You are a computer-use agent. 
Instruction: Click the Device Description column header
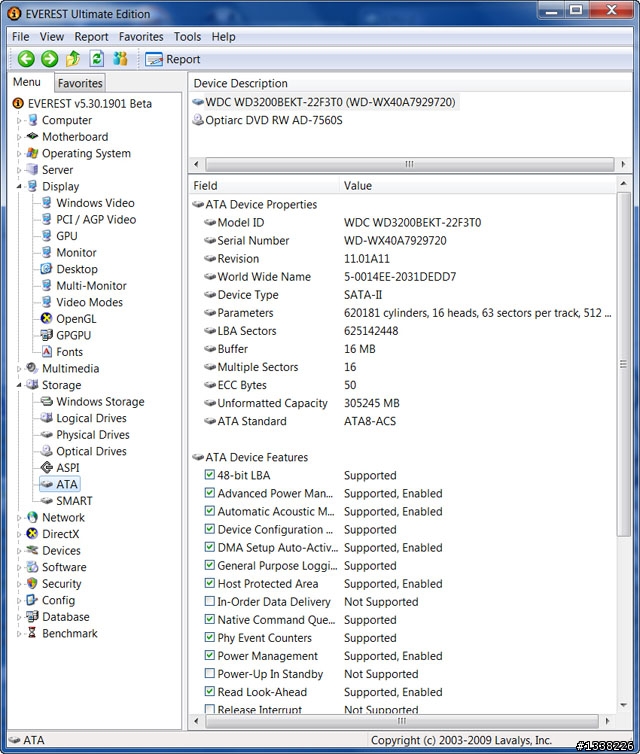click(410, 83)
